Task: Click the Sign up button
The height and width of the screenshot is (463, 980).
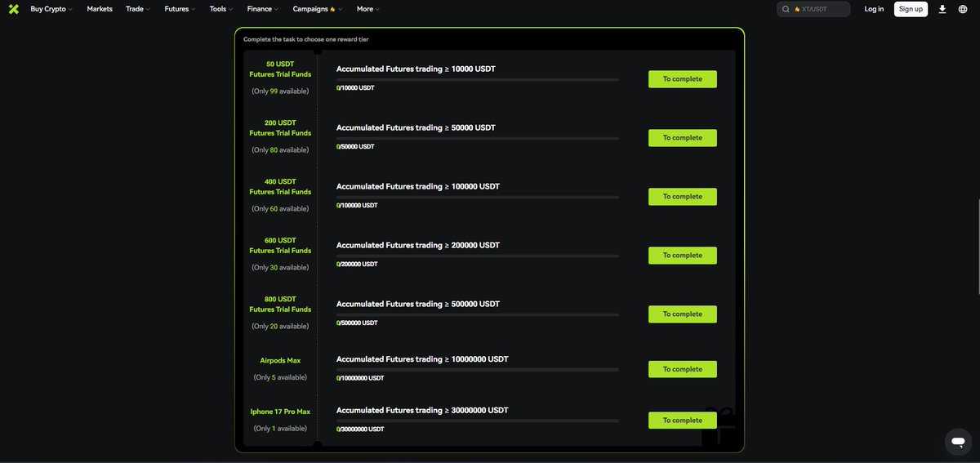Action: pos(911,9)
